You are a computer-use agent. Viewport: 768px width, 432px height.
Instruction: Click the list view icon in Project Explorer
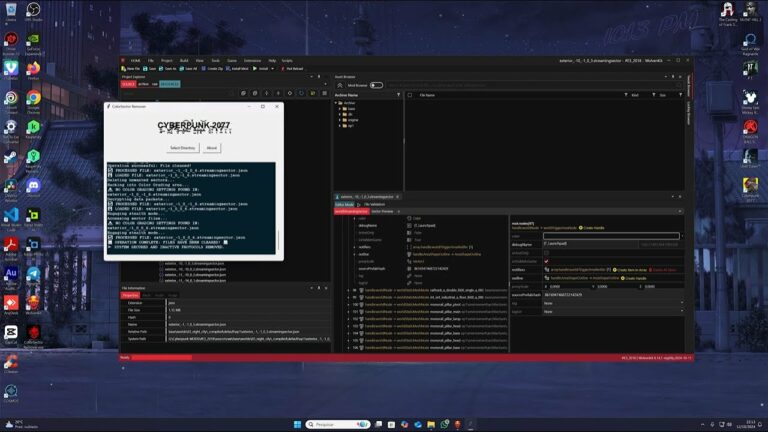(x=324, y=93)
